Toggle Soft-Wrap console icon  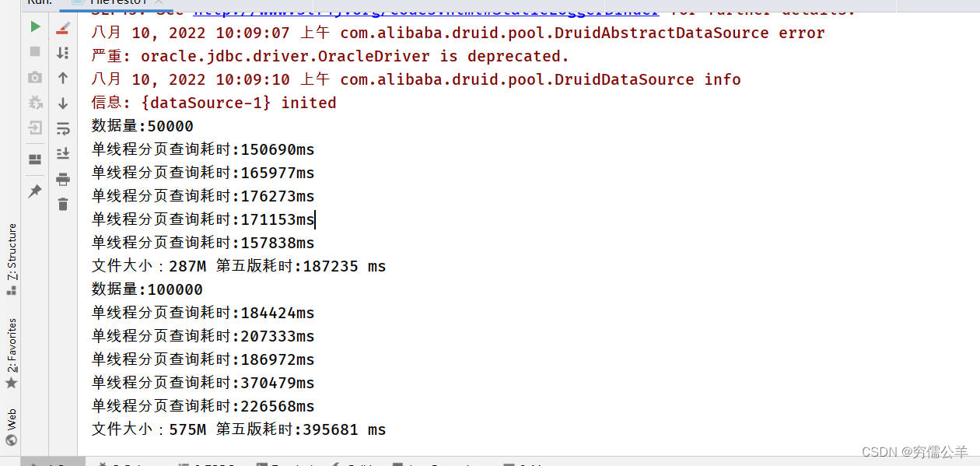63,128
